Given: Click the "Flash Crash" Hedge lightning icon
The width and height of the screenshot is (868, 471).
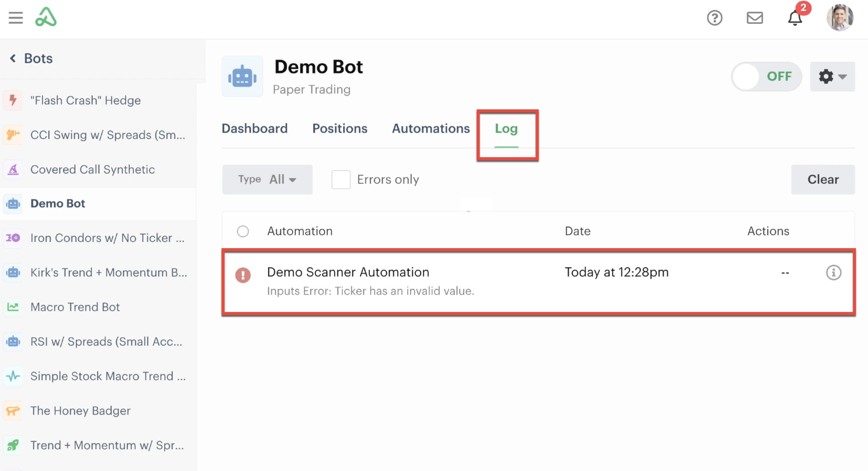Looking at the screenshot, I should [13, 100].
